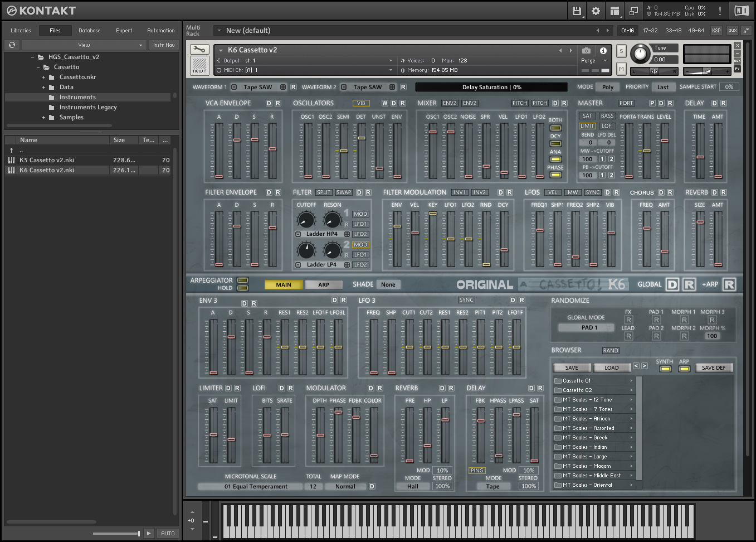Expand Samples folder in tree

tap(43, 117)
